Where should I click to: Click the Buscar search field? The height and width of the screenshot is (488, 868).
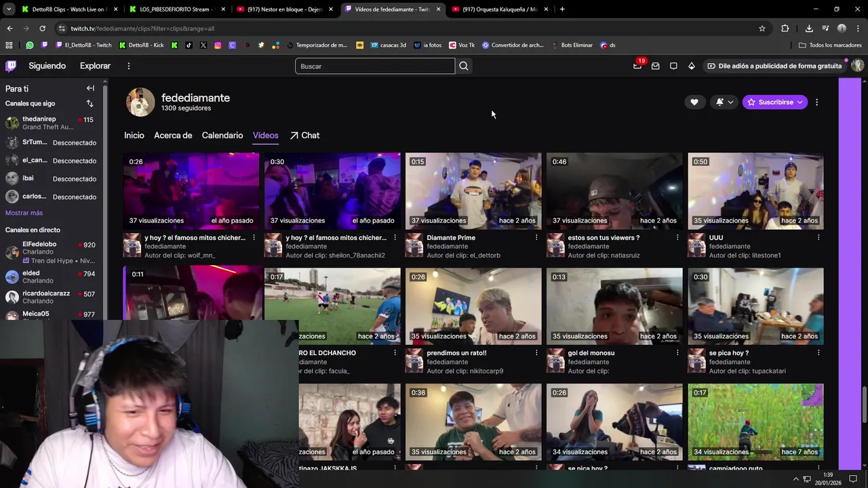click(x=375, y=66)
